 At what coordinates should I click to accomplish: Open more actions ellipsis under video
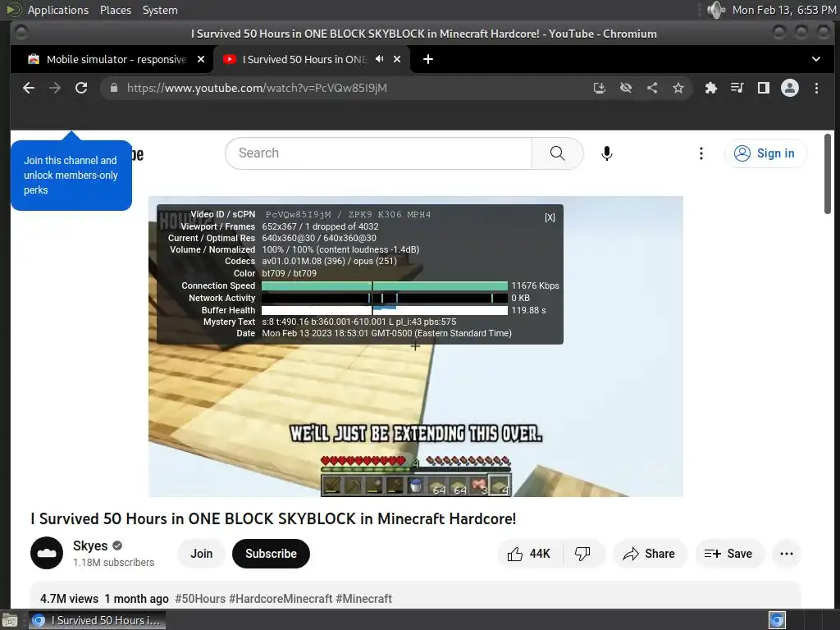pos(787,554)
